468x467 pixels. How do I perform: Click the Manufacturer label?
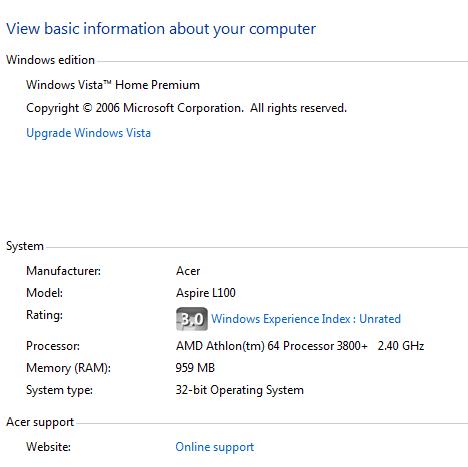click(x=63, y=271)
